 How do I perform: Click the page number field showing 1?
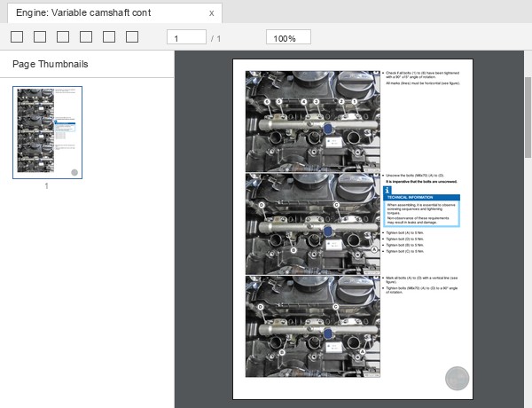[x=186, y=37]
